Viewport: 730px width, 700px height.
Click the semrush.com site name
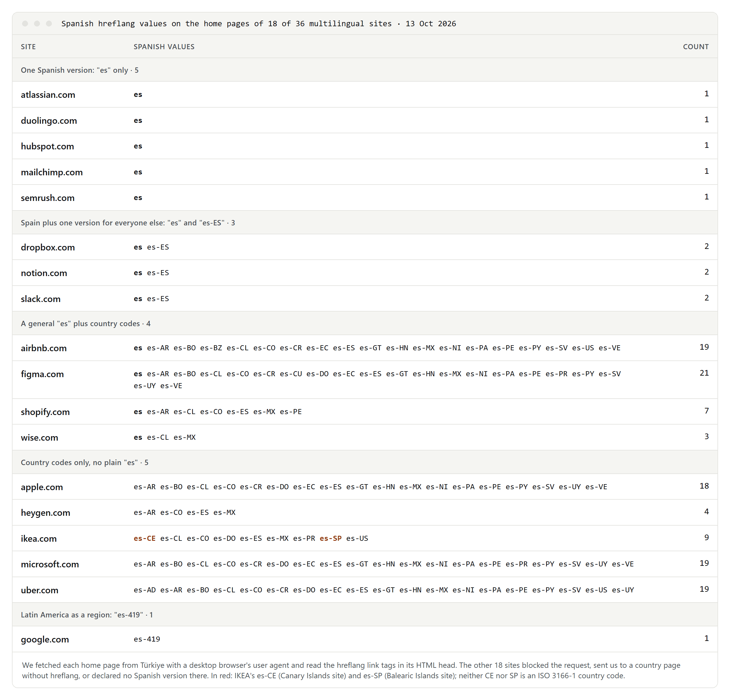pyautogui.click(x=48, y=198)
